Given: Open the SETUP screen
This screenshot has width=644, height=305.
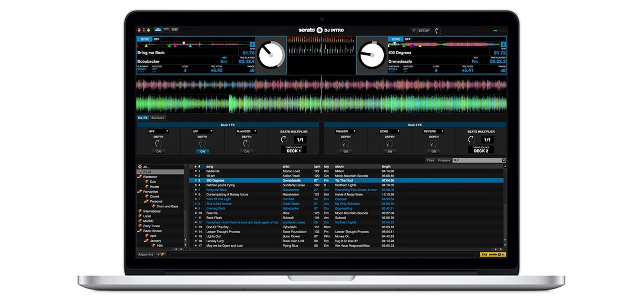Looking at the screenshot, I should pyautogui.click(x=423, y=31).
